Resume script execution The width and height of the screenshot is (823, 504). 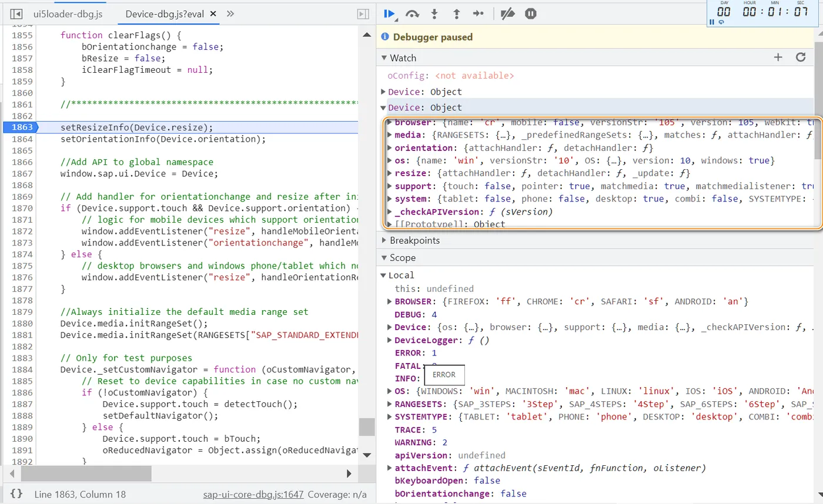(389, 14)
